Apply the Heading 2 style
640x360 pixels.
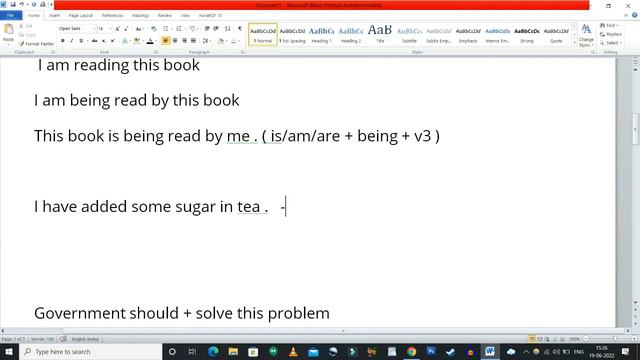pos(351,35)
